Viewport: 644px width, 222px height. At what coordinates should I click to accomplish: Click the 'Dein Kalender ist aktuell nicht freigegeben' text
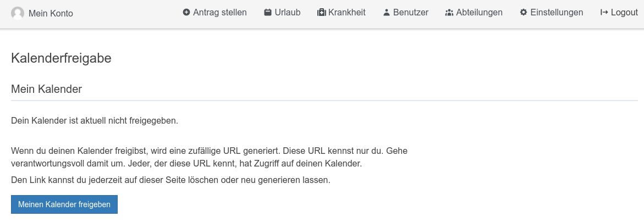tap(95, 121)
